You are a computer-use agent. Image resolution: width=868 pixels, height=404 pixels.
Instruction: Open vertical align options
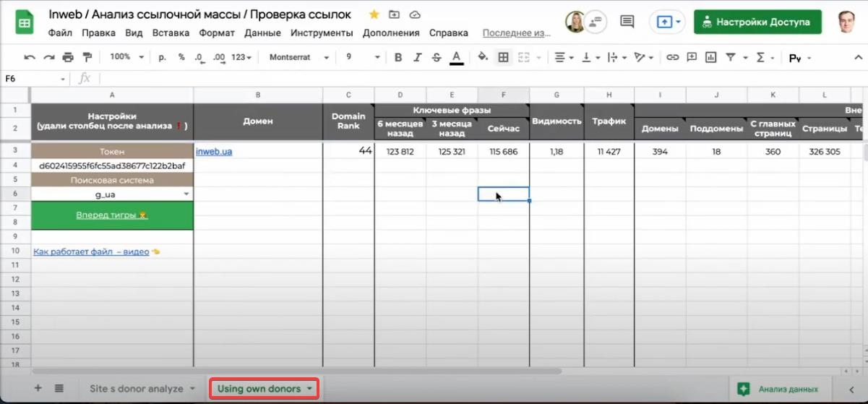point(590,57)
